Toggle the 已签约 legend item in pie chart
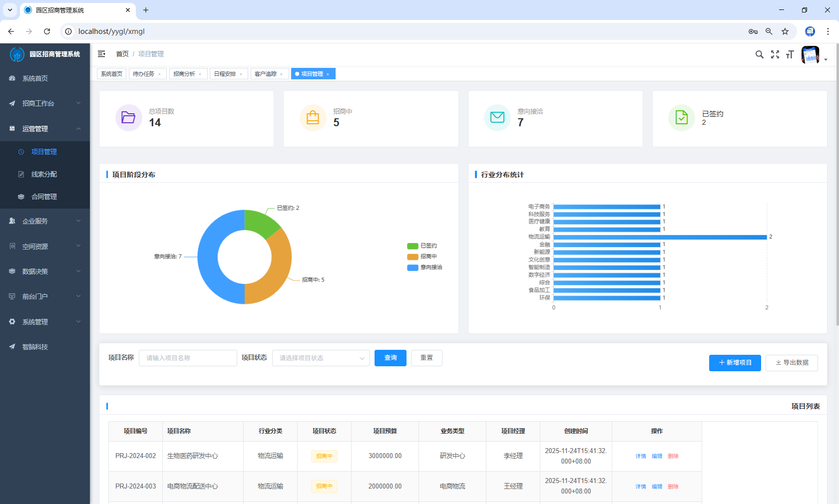Image resolution: width=839 pixels, height=504 pixels. 422,246
